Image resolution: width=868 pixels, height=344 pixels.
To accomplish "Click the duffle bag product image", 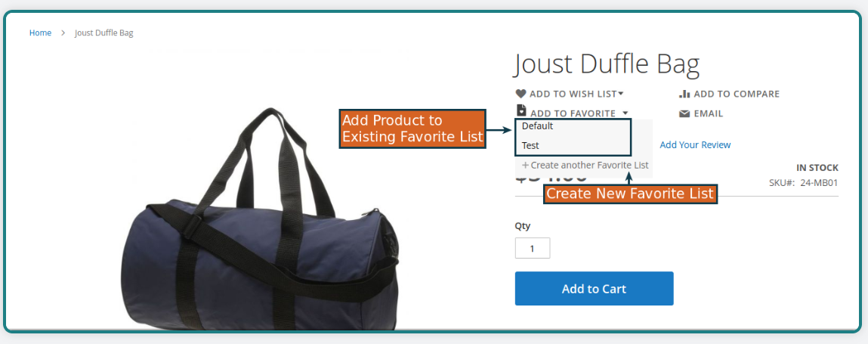I will point(260,222).
